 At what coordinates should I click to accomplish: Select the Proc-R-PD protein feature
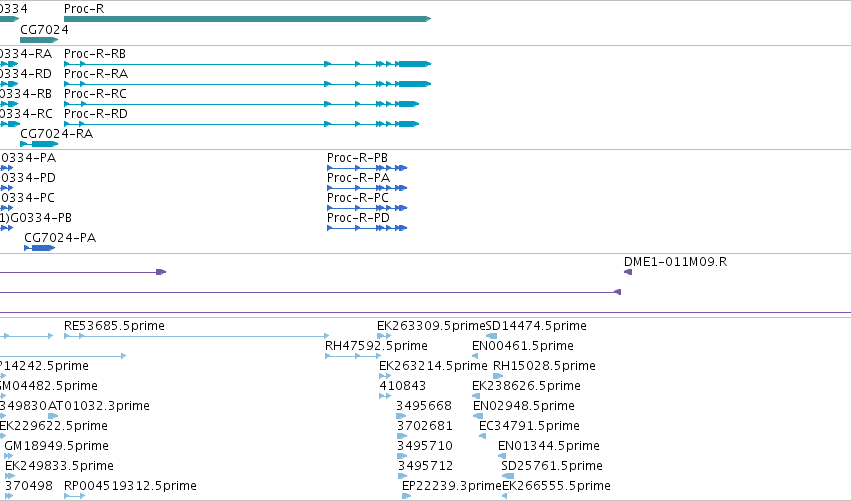coord(367,228)
